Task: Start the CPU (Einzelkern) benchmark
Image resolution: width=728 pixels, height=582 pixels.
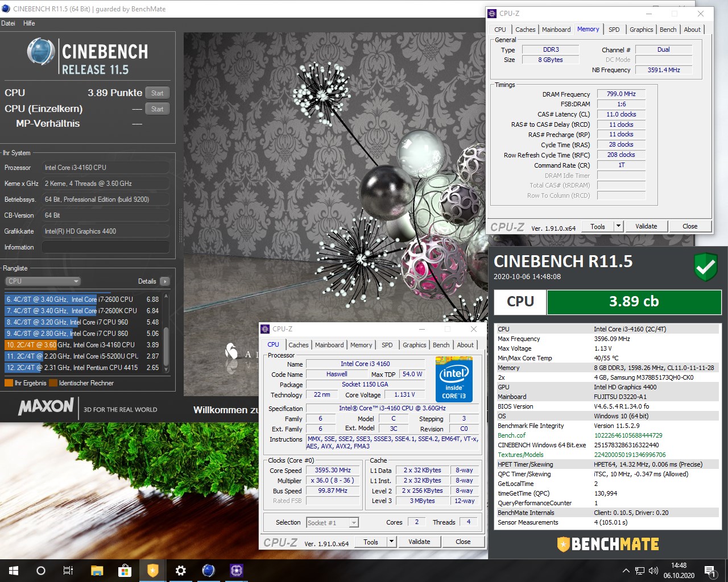Action: (x=158, y=109)
